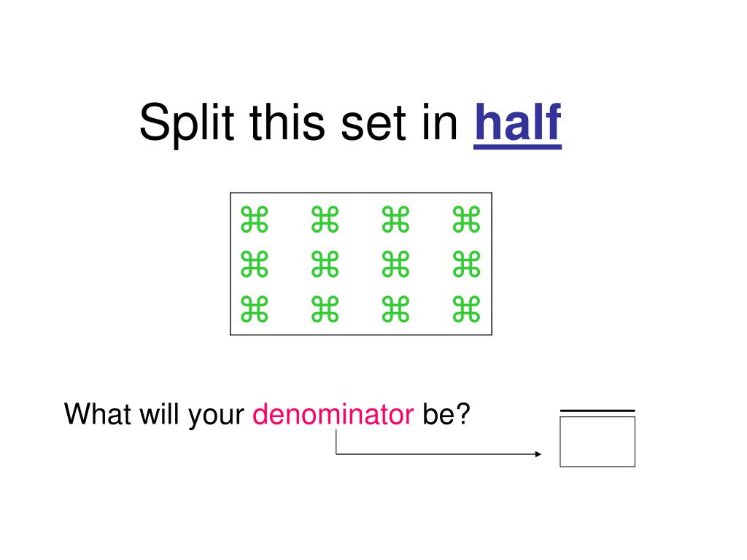Click the empty denominator answer box

tap(597, 441)
